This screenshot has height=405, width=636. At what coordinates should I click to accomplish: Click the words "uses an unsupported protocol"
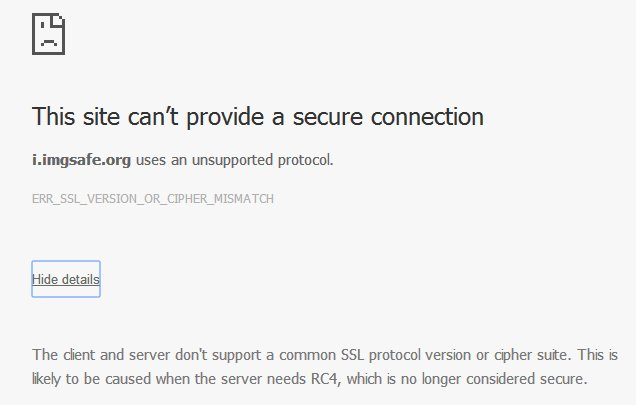coord(234,159)
